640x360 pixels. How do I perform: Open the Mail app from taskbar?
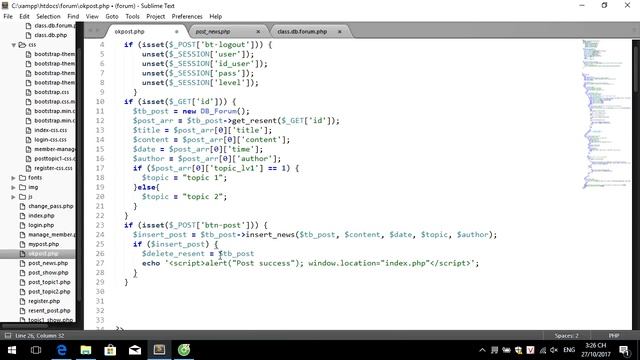(135, 350)
